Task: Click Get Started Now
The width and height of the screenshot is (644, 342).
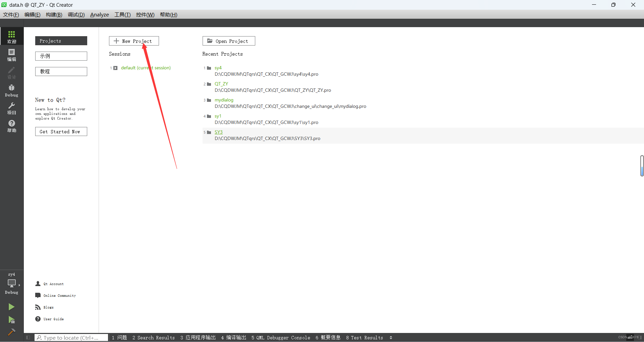Action: point(61,132)
